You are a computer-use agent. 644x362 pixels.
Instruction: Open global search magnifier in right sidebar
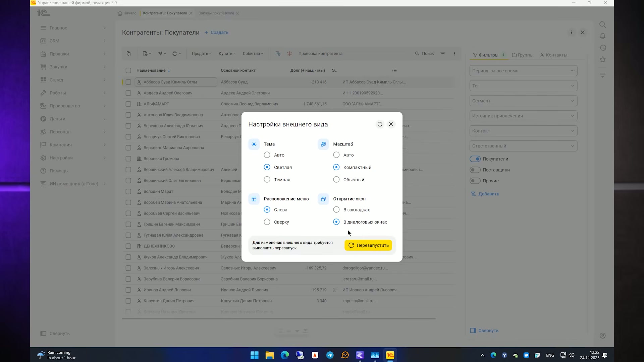(603, 24)
